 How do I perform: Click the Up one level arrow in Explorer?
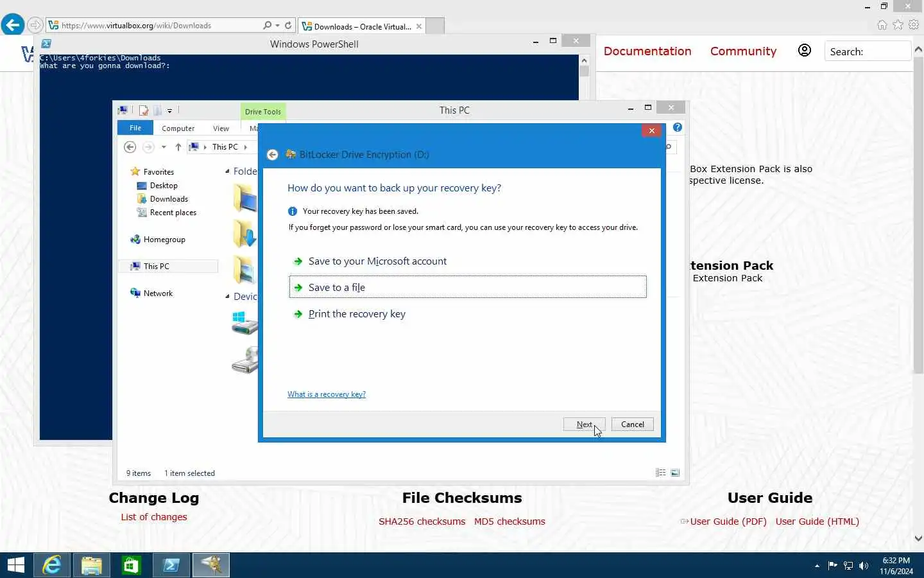pyautogui.click(x=178, y=147)
